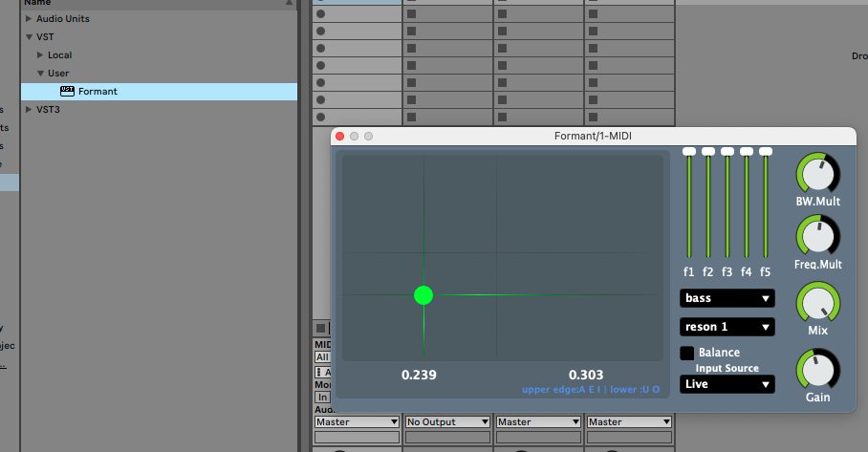This screenshot has height=452, width=868.
Task: Click the Gain knob
Action: click(x=816, y=369)
